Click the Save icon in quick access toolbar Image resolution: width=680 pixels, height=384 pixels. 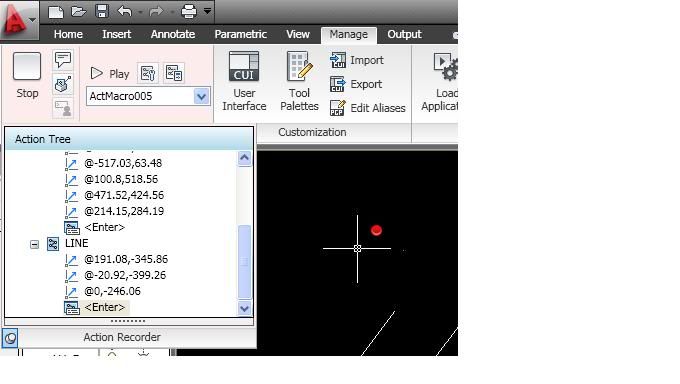102,11
